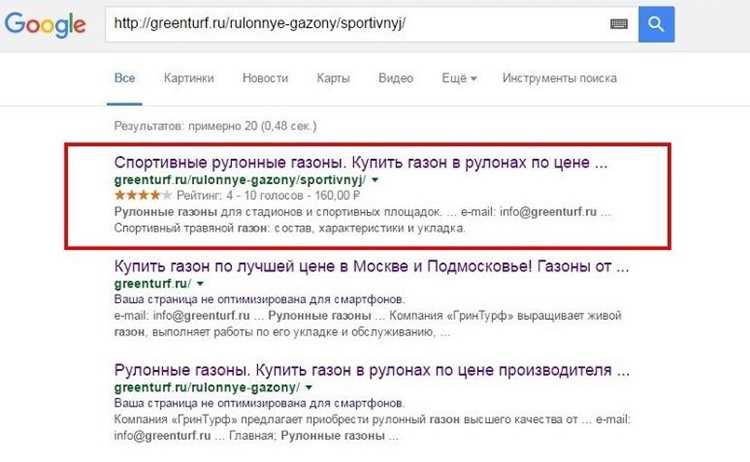Screen dimensions: 750x462
Task: Expand arrow next to greenturf.ru/rulonnye-gazony/ URL
Action: point(309,387)
